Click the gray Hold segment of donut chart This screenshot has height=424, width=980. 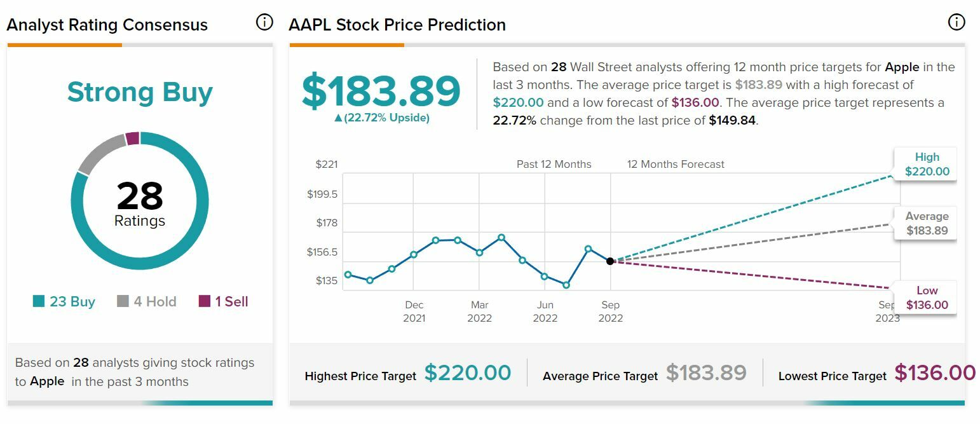100,151
